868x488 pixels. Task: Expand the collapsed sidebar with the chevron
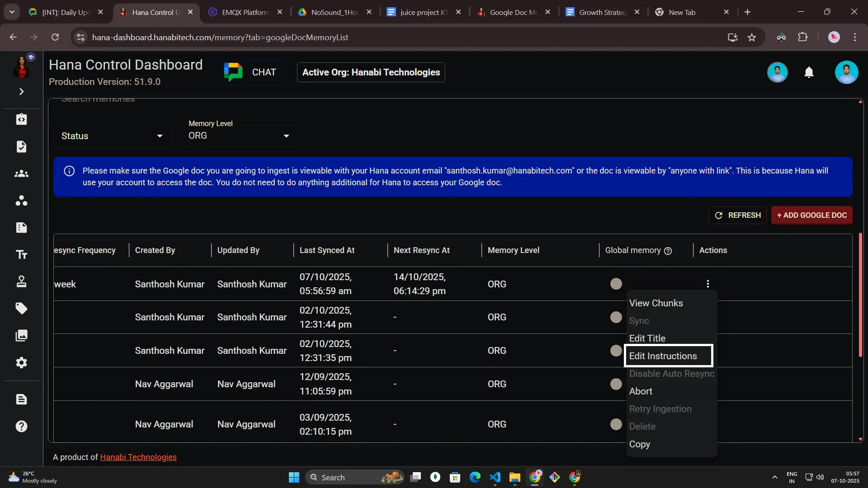click(21, 91)
